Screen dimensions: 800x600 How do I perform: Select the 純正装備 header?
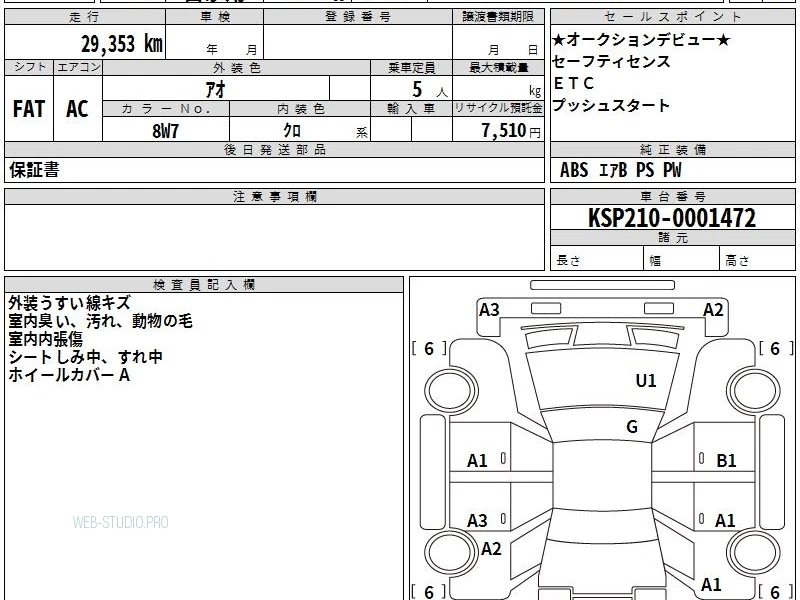pyautogui.click(x=672, y=149)
